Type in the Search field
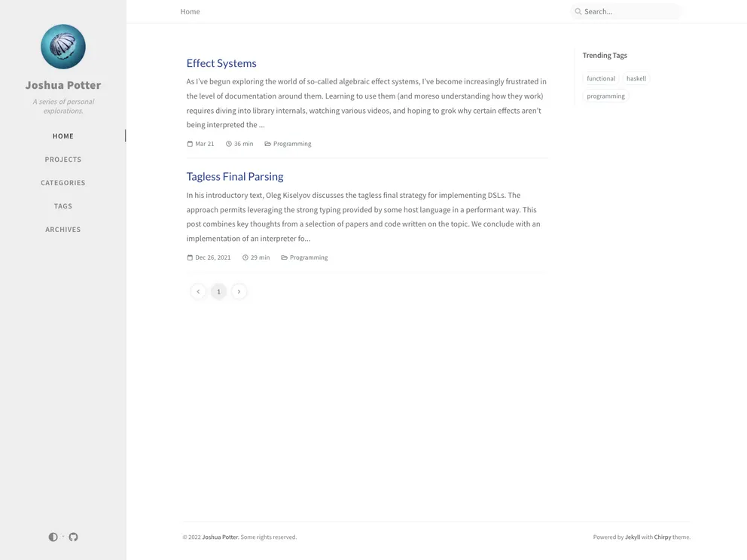 pos(630,11)
